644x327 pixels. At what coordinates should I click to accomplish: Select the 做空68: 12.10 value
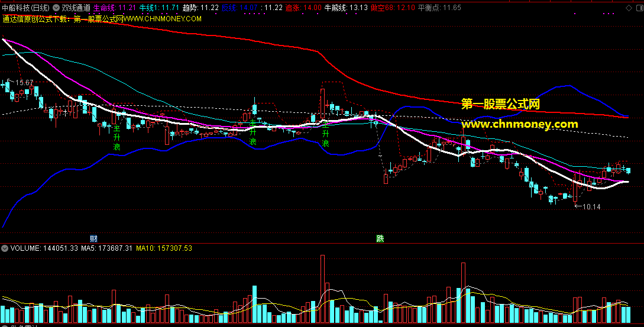pos(393,8)
